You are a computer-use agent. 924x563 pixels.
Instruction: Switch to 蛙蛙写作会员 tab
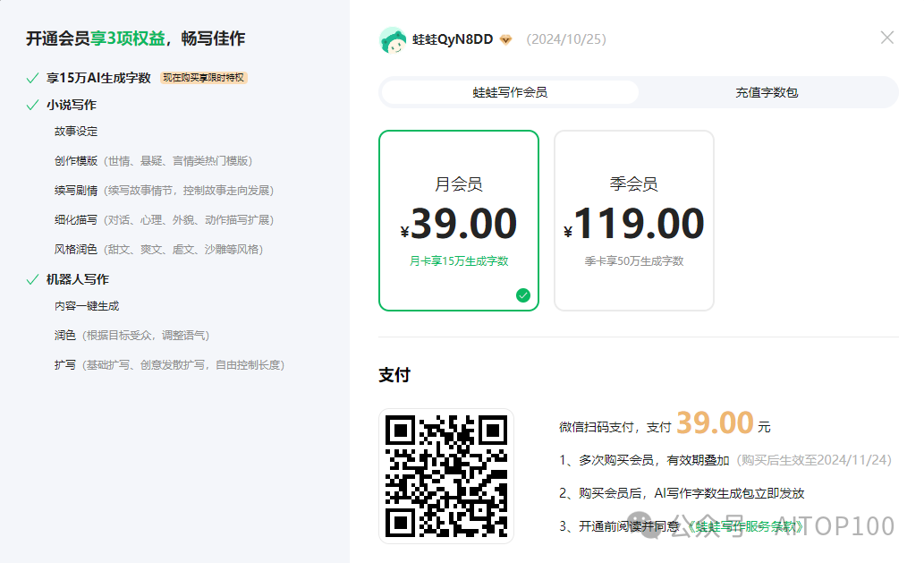click(510, 92)
